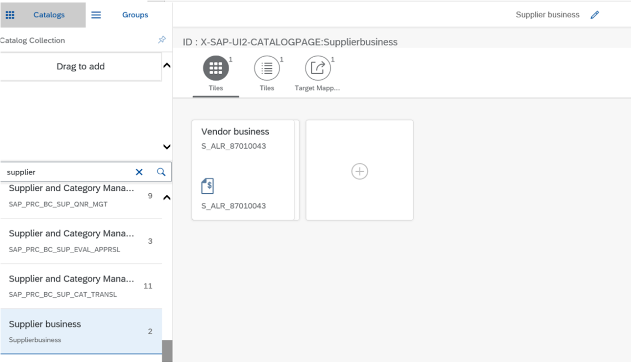Click the search magnifier icon

point(161,172)
